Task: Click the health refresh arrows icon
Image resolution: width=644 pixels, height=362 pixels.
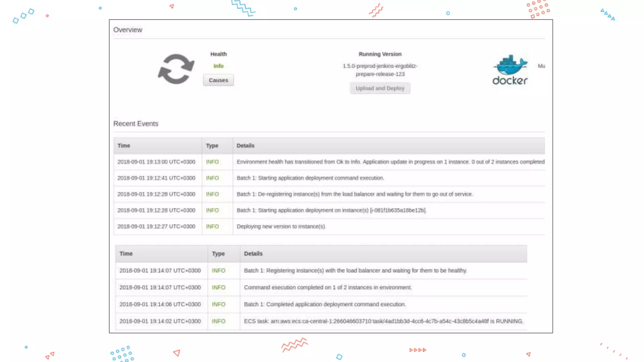Action: coord(176,69)
